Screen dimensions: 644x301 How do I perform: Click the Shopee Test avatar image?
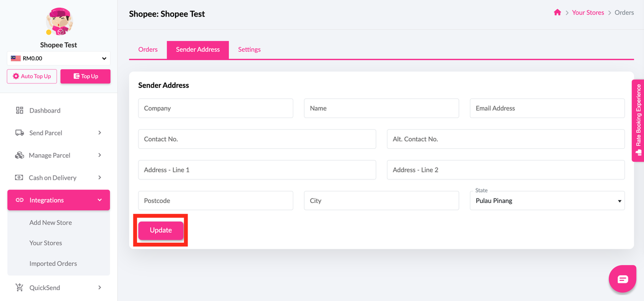59,22
